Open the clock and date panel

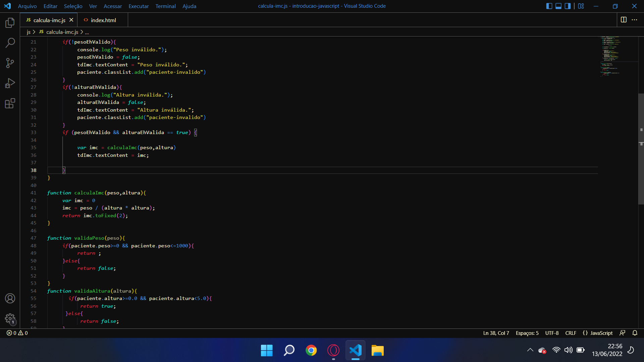pos(607,350)
